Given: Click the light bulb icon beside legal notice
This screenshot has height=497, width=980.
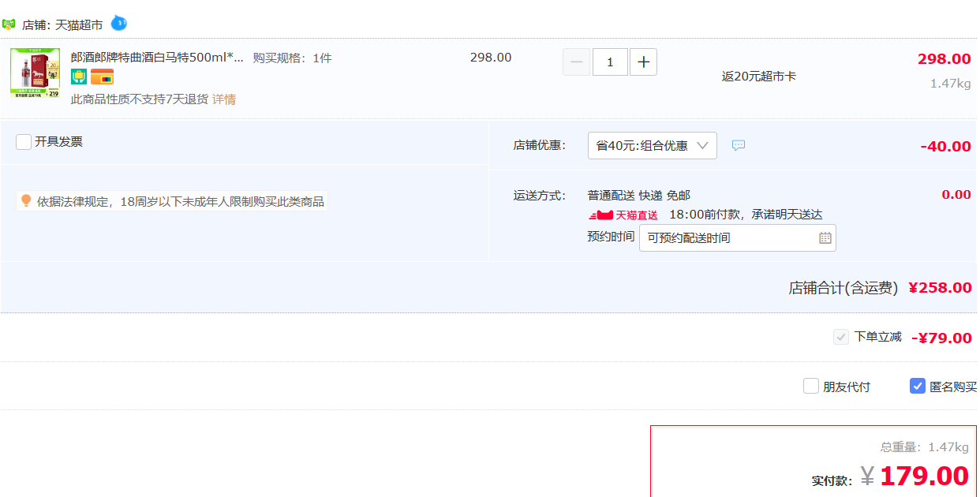Looking at the screenshot, I should [26, 201].
